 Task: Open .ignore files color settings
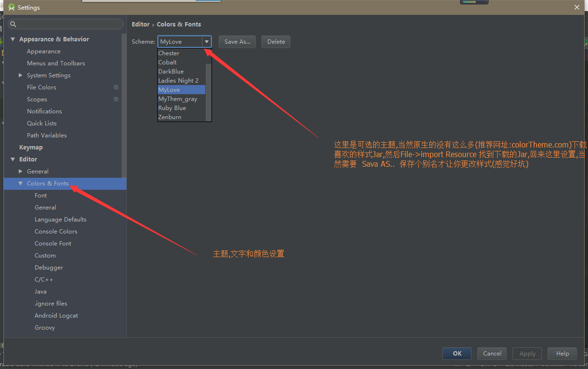coord(51,304)
